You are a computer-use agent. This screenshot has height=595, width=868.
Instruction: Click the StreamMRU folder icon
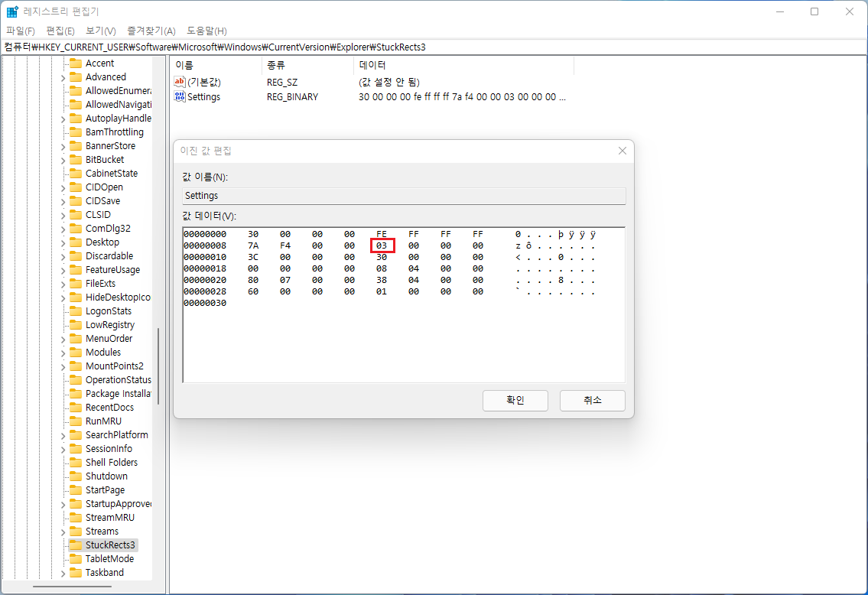pos(75,518)
